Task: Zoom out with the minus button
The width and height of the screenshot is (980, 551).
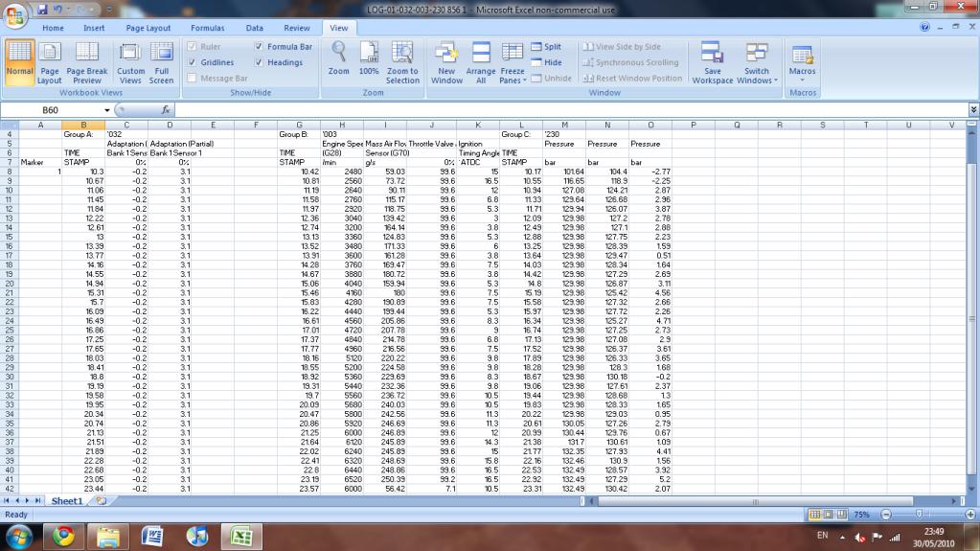Action: coord(885,514)
